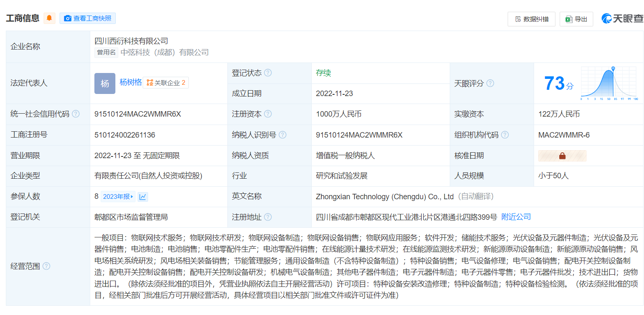Screen dimensions: 644x315
Task: Click help icon beside 登记状态
Action: (x=268, y=73)
